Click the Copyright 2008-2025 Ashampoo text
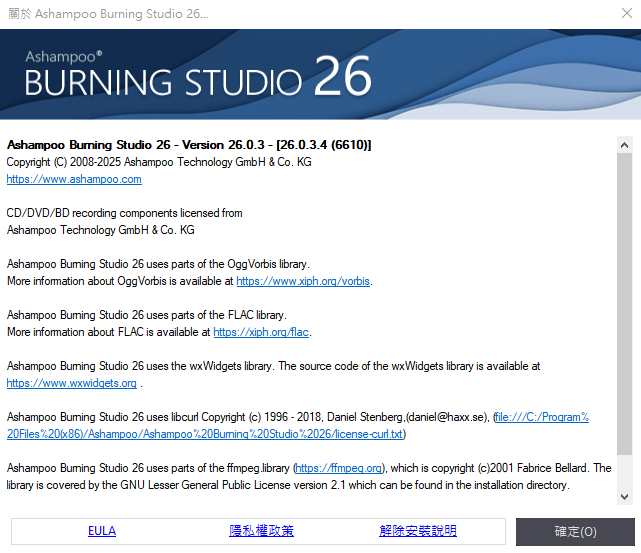Image resolution: width=641 pixels, height=553 pixels. tap(159, 162)
